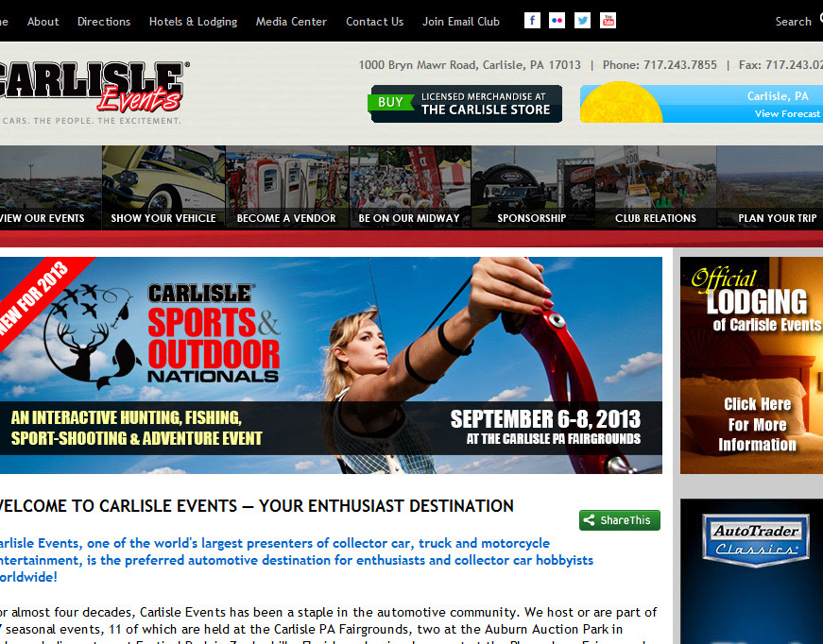Open the Flickr social icon
Screen dimensions: 823x644
tap(557, 21)
